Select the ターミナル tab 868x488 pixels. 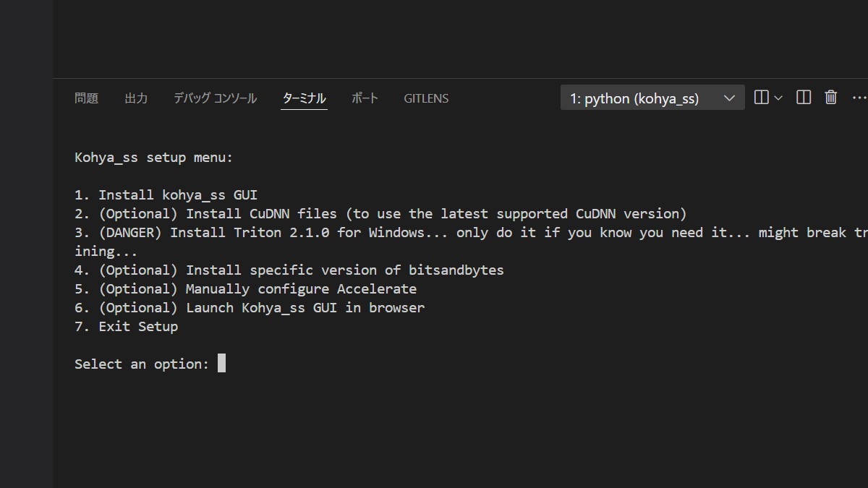pos(304,98)
